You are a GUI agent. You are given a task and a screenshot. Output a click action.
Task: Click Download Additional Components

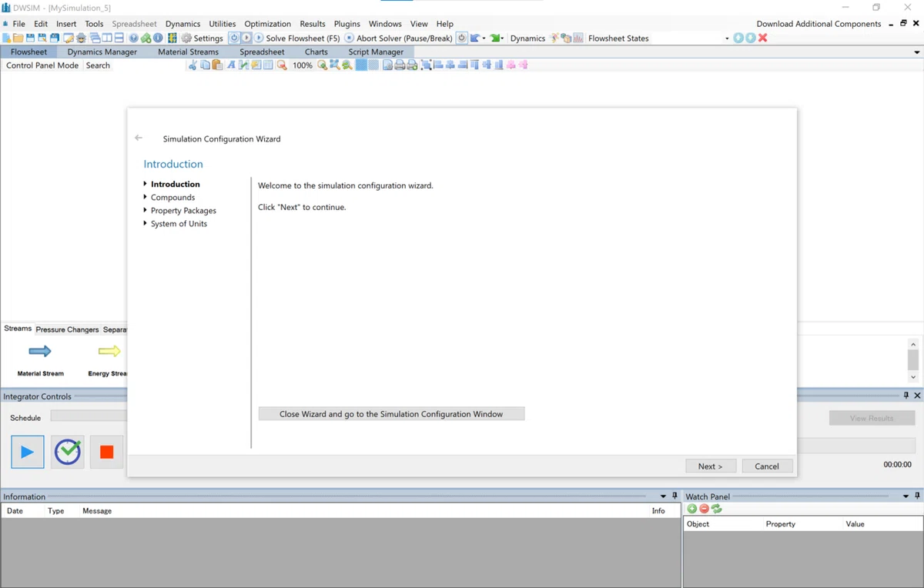[819, 24]
